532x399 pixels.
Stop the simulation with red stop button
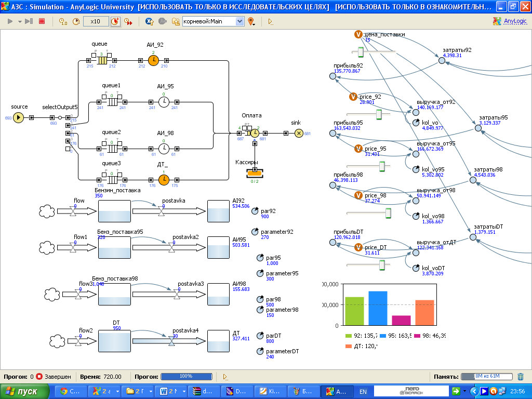tap(42, 21)
